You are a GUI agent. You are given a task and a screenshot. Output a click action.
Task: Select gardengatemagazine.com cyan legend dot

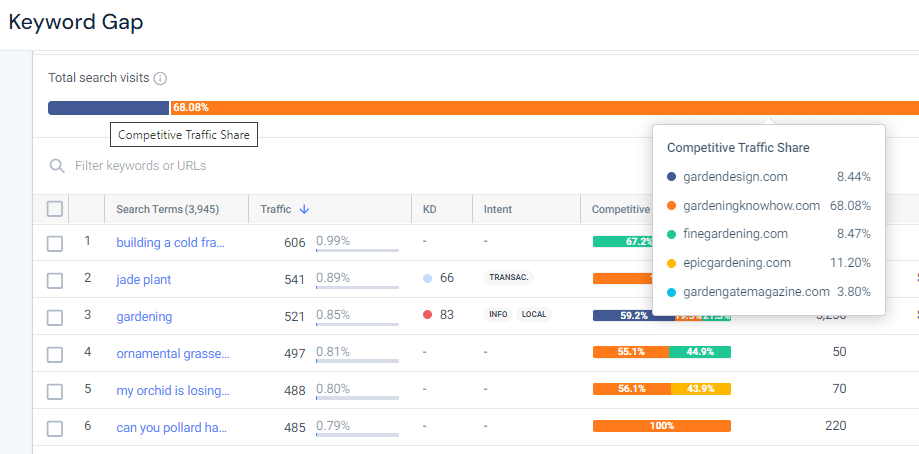(672, 291)
